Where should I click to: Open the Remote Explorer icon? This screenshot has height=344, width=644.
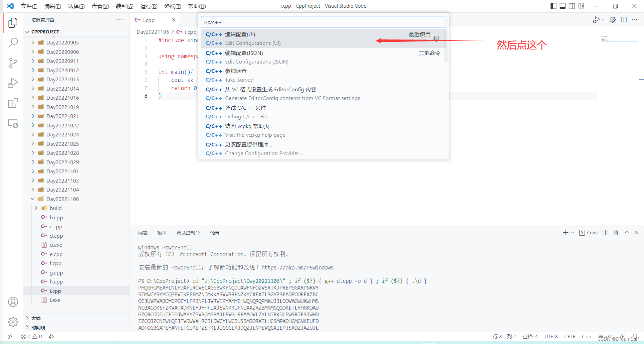tap(13, 123)
